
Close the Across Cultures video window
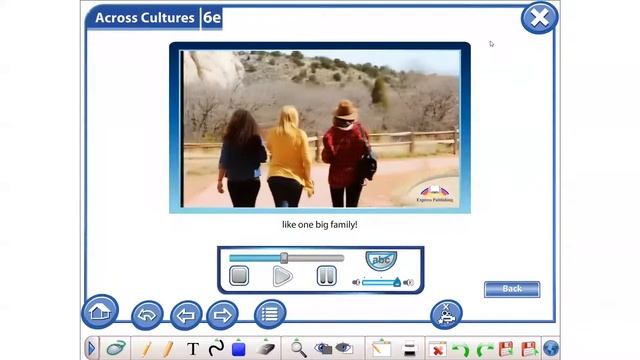coord(539,18)
